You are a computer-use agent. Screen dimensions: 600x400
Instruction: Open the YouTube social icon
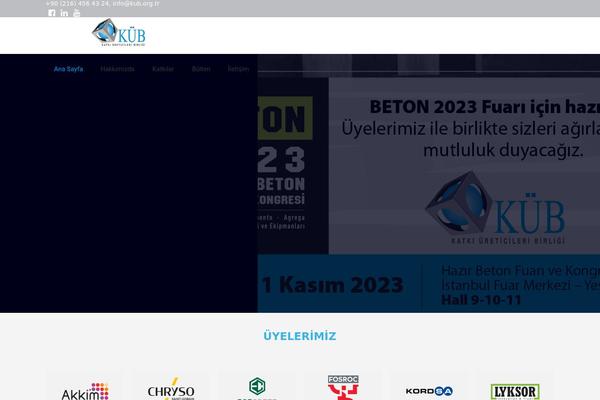point(77,13)
